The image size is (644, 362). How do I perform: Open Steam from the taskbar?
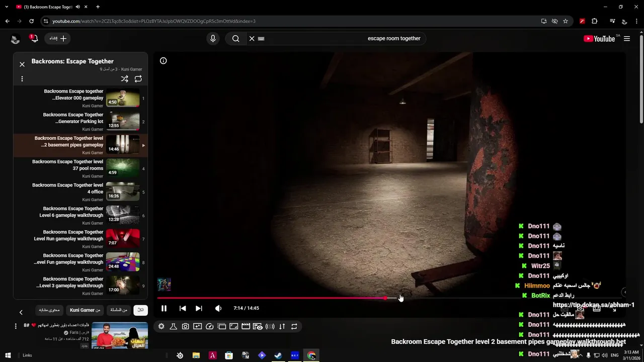click(278, 355)
